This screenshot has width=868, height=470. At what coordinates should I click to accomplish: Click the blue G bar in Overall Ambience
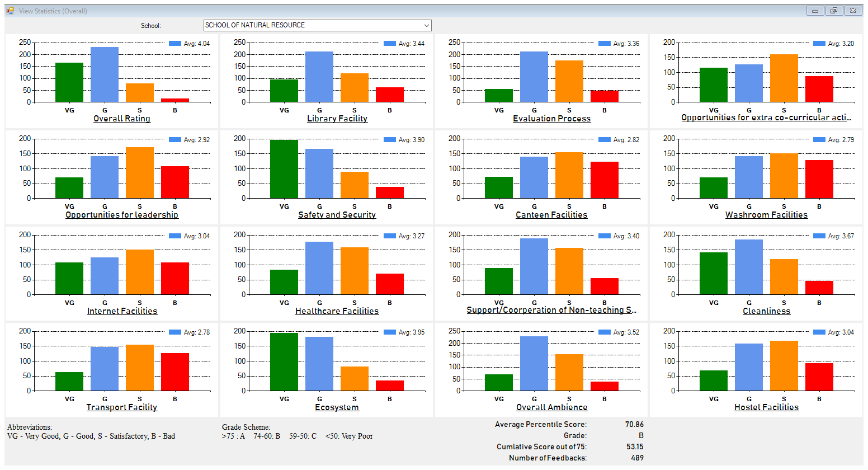[x=534, y=364]
